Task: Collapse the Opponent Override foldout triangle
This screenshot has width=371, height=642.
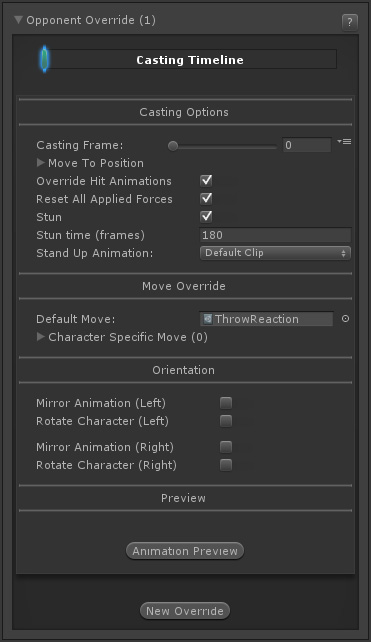Action: (18, 20)
